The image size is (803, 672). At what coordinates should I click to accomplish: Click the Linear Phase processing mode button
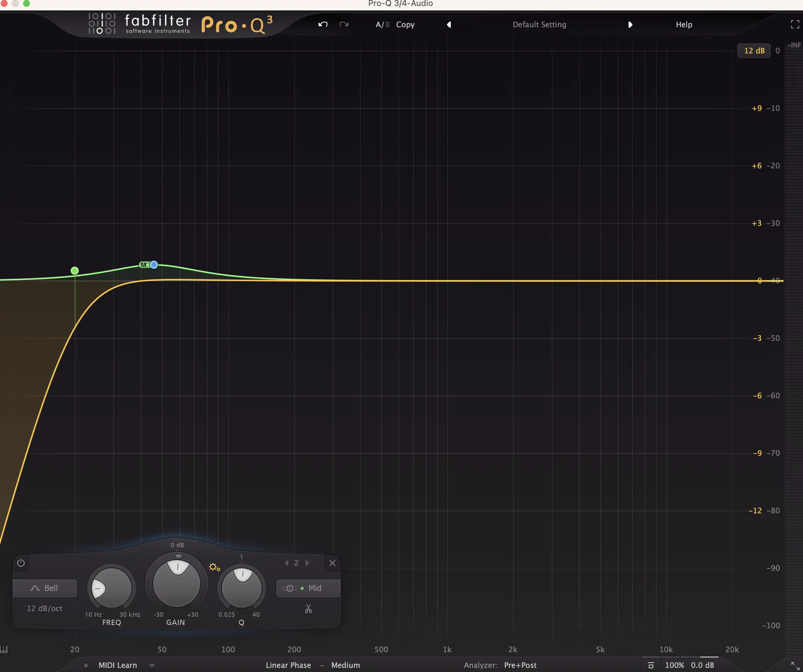tap(288, 665)
